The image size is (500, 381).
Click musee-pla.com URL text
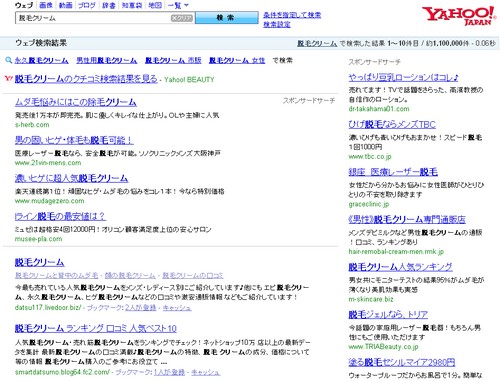click(x=38, y=239)
